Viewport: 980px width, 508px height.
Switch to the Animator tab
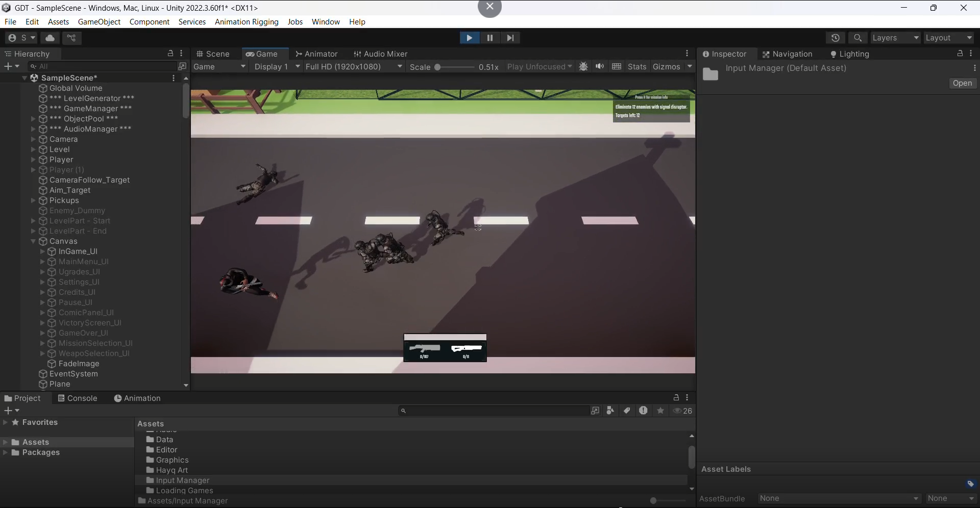tap(316, 54)
